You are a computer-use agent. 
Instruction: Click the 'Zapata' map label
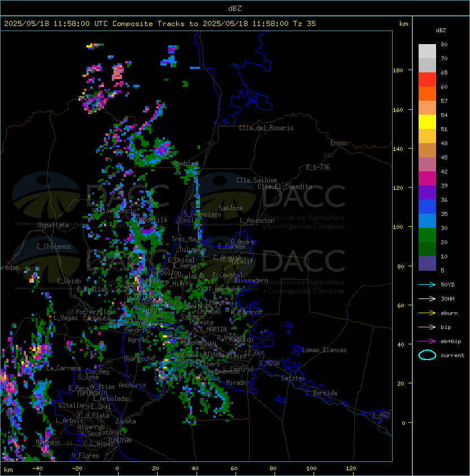[125, 421]
